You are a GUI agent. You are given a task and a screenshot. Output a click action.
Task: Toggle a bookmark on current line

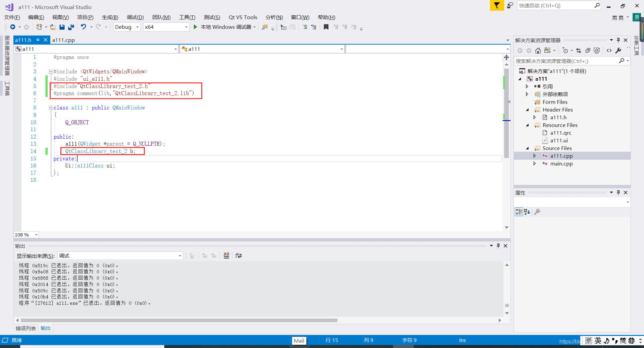[x=326, y=27]
